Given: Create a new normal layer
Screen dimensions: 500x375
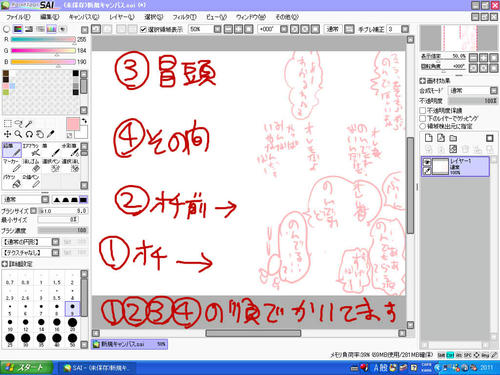Looking at the screenshot, I should tap(429, 138).
